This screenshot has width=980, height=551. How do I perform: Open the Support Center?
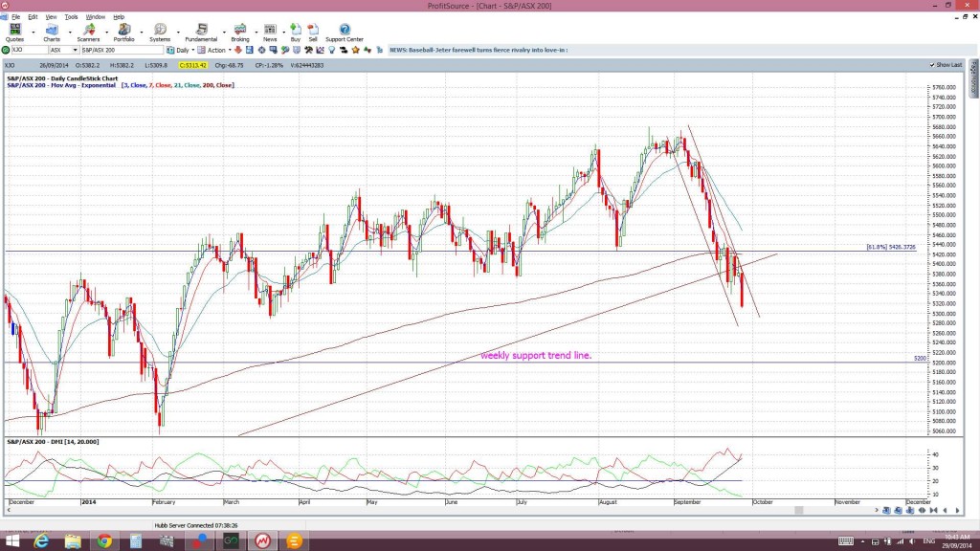[345, 33]
